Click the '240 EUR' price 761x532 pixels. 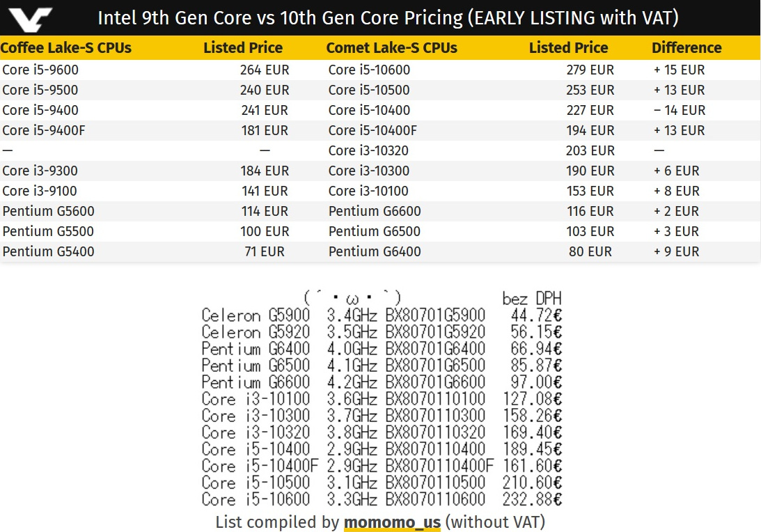point(265,91)
